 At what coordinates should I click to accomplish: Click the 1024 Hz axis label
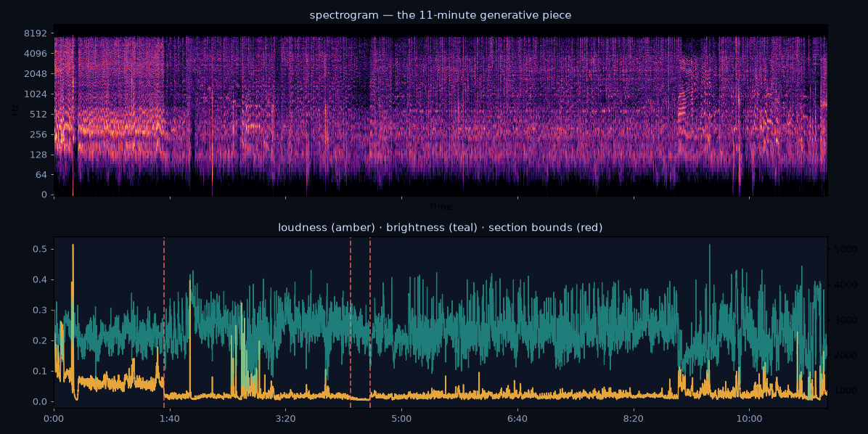point(36,94)
